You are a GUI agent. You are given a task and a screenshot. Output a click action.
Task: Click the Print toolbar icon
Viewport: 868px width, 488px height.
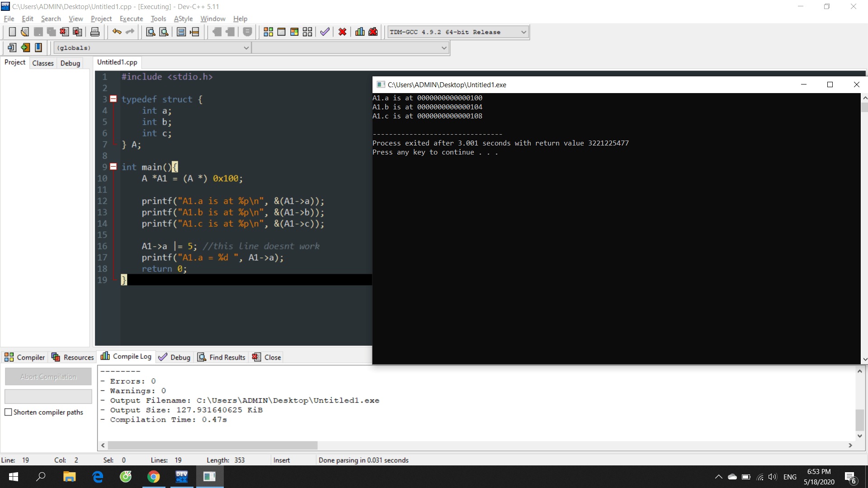click(95, 32)
